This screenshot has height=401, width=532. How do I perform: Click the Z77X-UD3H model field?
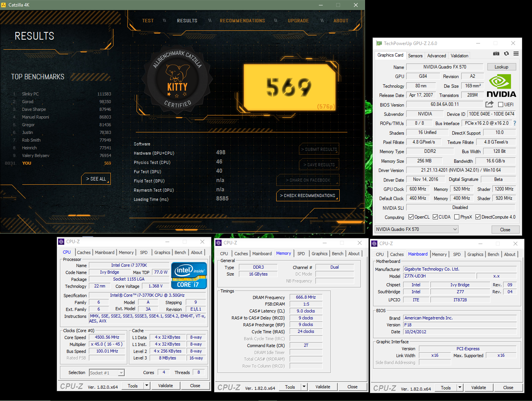(x=439, y=276)
